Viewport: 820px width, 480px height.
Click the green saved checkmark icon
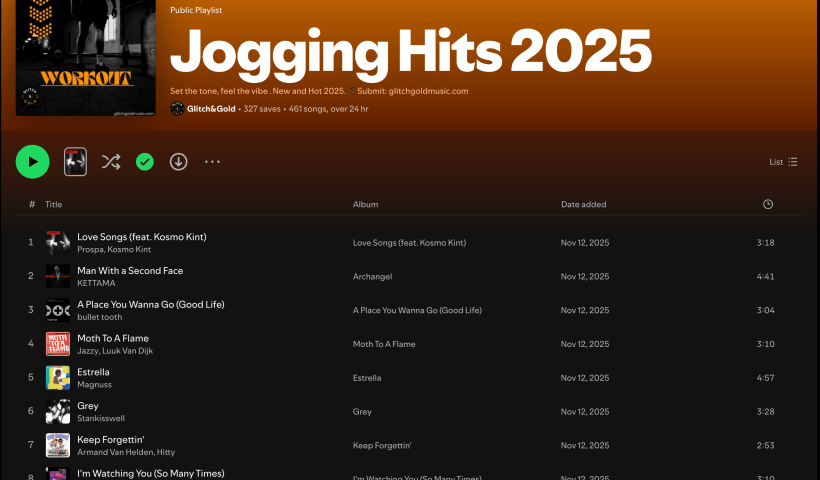tap(145, 161)
